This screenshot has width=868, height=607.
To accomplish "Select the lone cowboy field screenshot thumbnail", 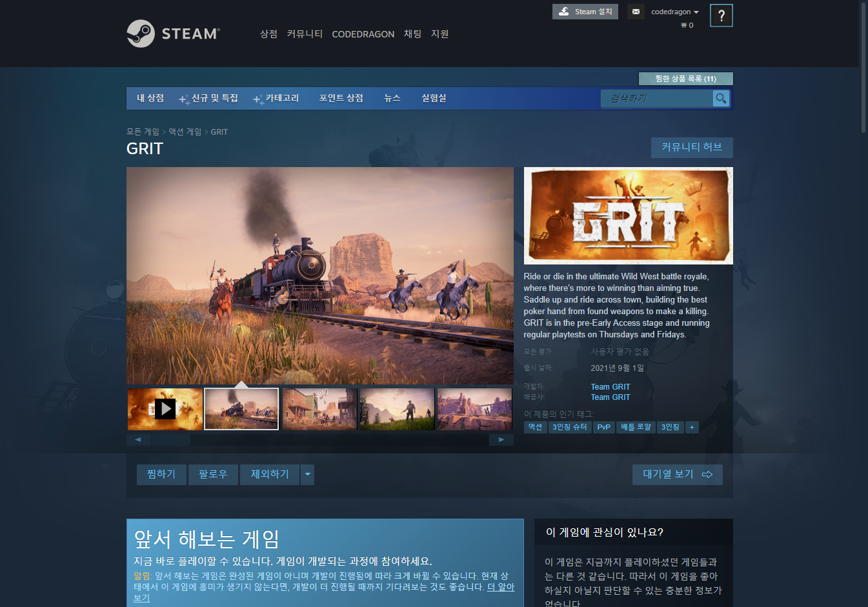I will [x=397, y=409].
